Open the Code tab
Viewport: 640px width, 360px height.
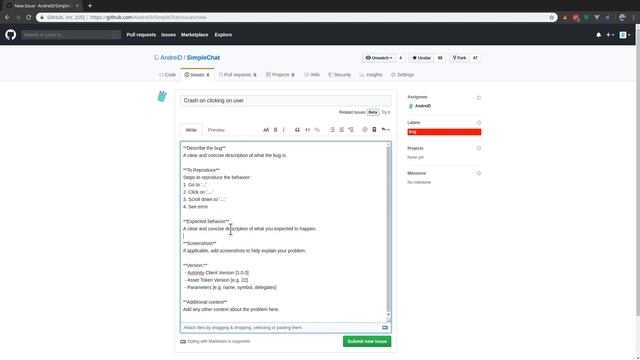tap(167, 75)
